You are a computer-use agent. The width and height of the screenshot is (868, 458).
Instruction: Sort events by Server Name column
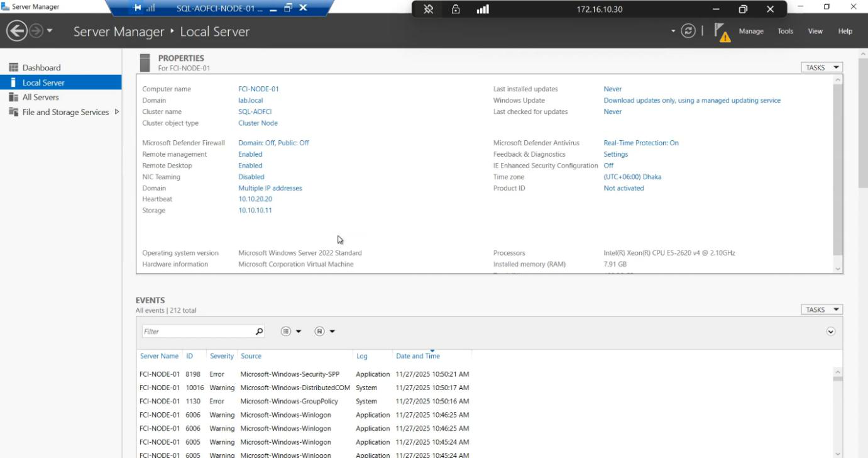coord(159,356)
